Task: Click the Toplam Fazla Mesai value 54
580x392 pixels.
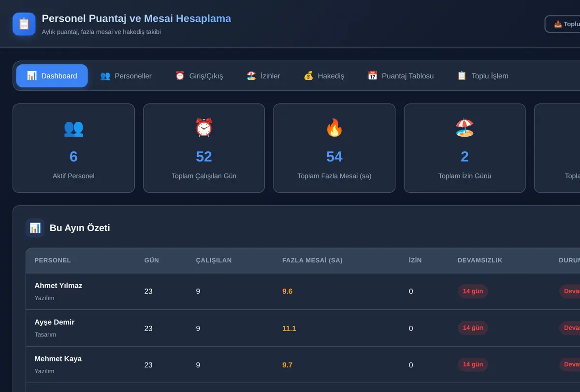Action: 334,157
